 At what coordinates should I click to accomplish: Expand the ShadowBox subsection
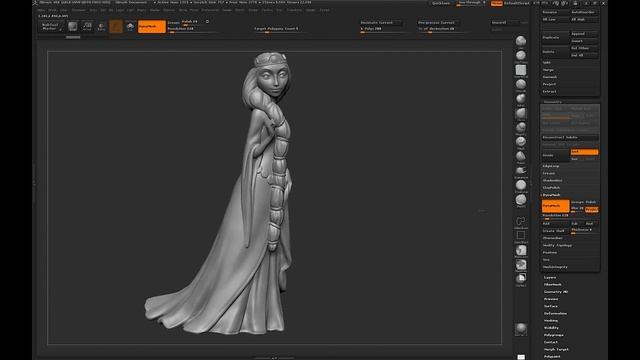point(552,180)
